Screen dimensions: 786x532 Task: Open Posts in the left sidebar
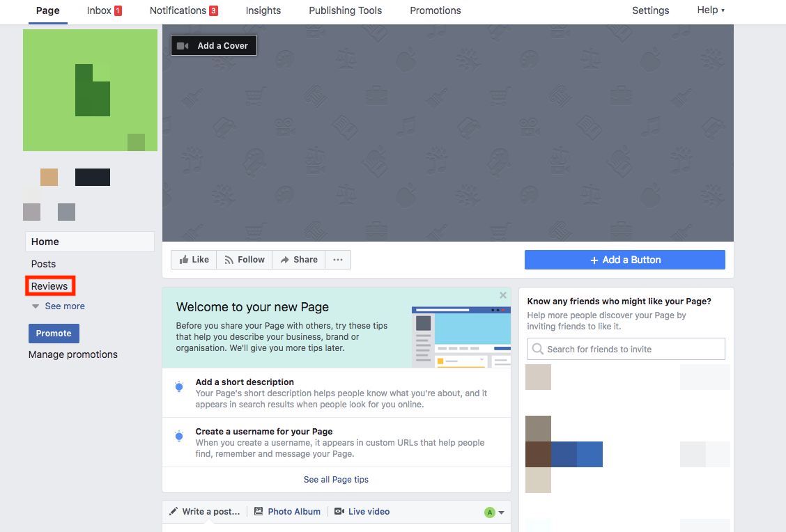pyautogui.click(x=43, y=264)
